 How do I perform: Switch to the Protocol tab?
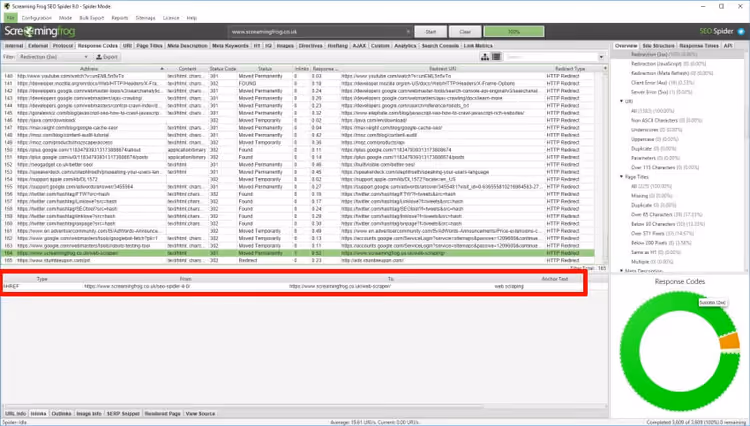[63, 46]
